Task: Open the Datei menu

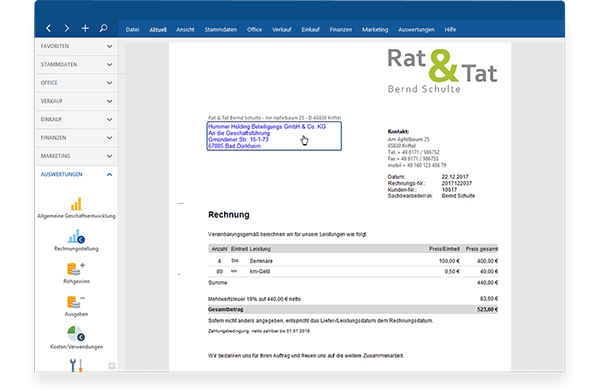Action: [x=132, y=29]
